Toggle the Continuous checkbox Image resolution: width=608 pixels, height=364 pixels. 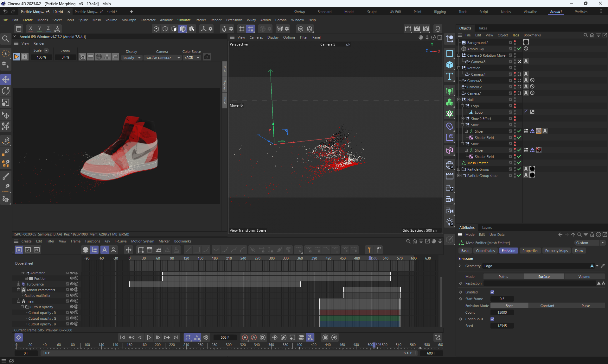pos(492,319)
